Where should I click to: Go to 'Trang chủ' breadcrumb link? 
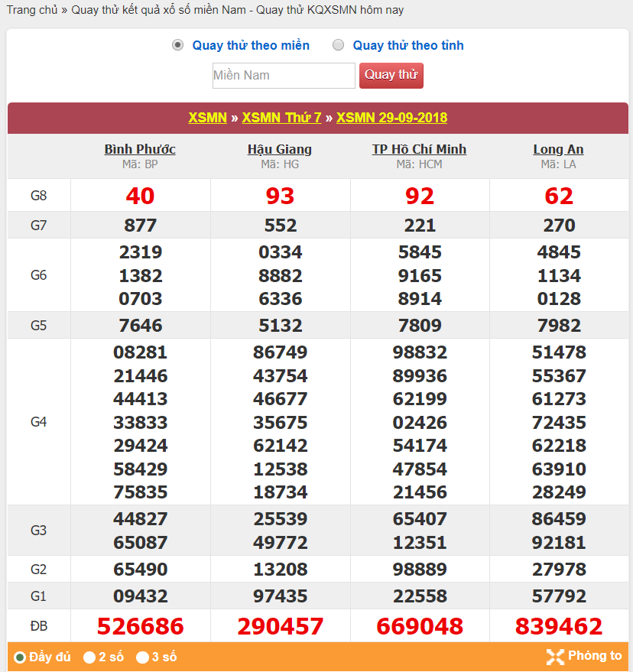click(x=32, y=10)
